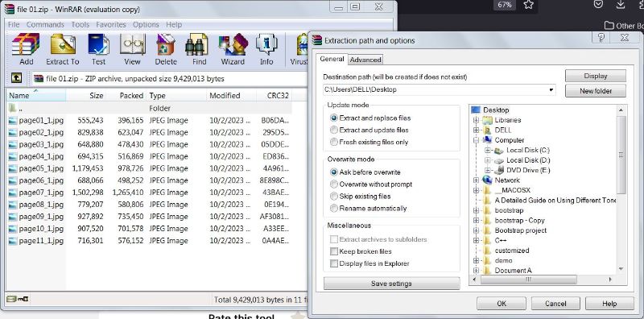644x319 pixels.
Task: Click the DVD Drive (E:) icon
Action: coord(499,170)
